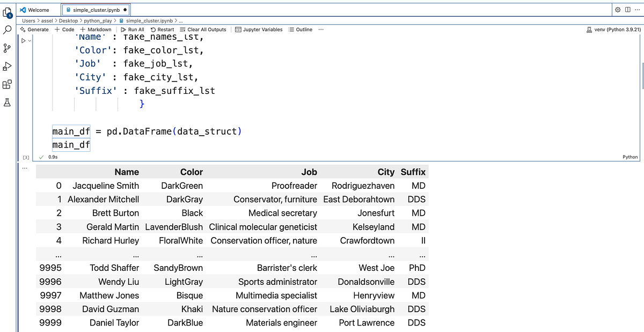Screen dimensions: 644x332
Task: Restart the Jupyter kernel
Action: [162, 29]
